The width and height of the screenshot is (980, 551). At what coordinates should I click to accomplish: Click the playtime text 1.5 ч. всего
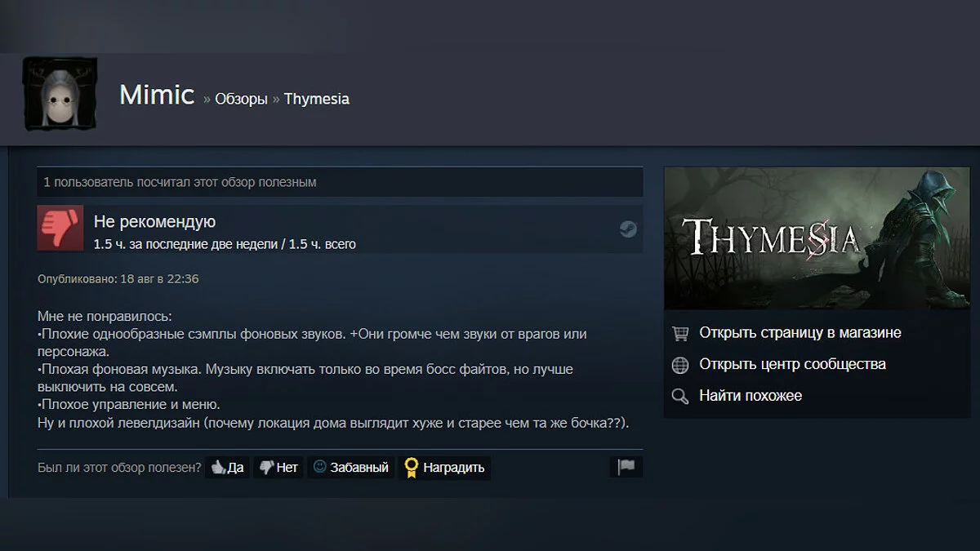click(x=323, y=244)
